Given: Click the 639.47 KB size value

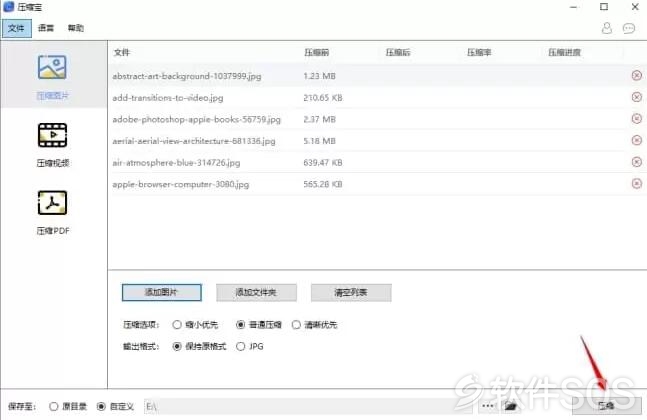Looking at the screenshot, I should point(323,163).
